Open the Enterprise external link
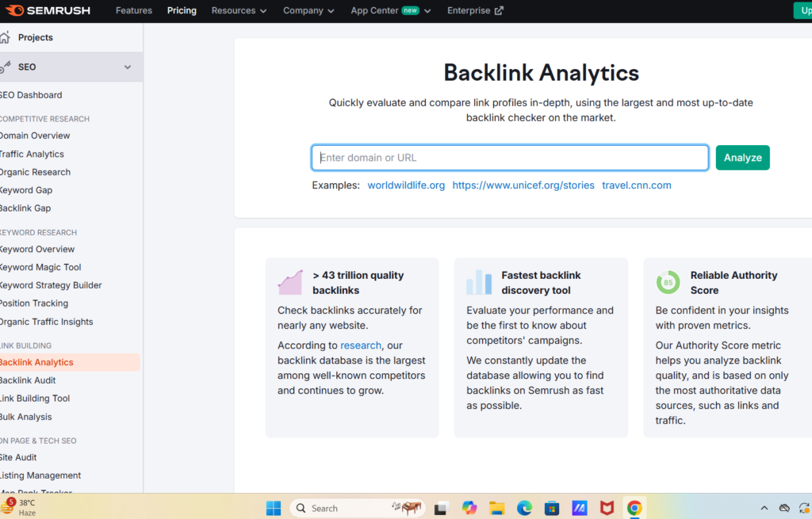This screenshot has height=519, width=812. click(475, 10)
